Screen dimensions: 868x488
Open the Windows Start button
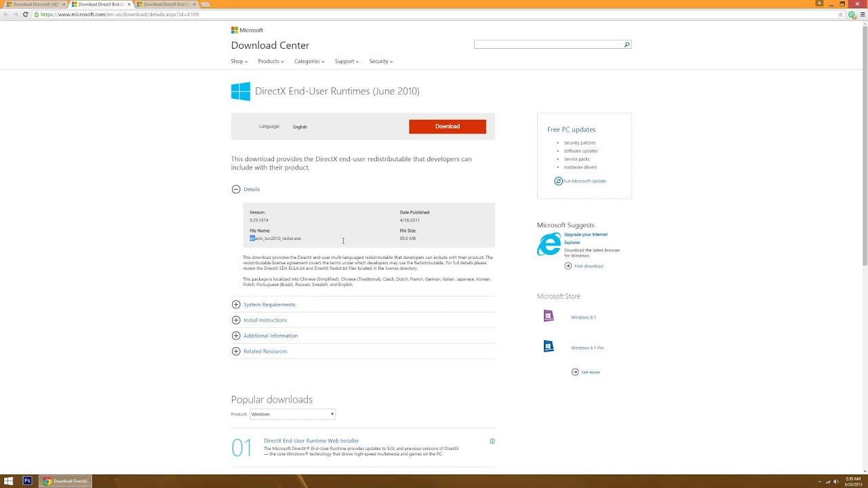9,481
